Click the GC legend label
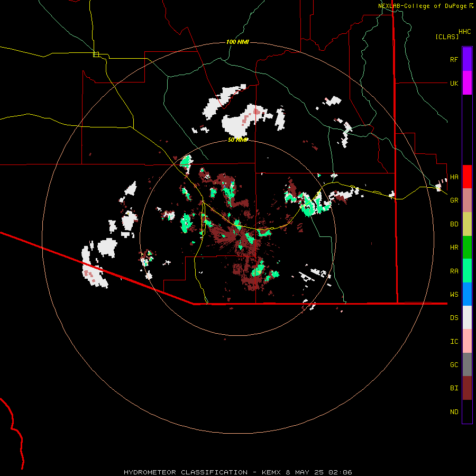Viewport: 476px width, 476px height. click(x=454, y=365)
